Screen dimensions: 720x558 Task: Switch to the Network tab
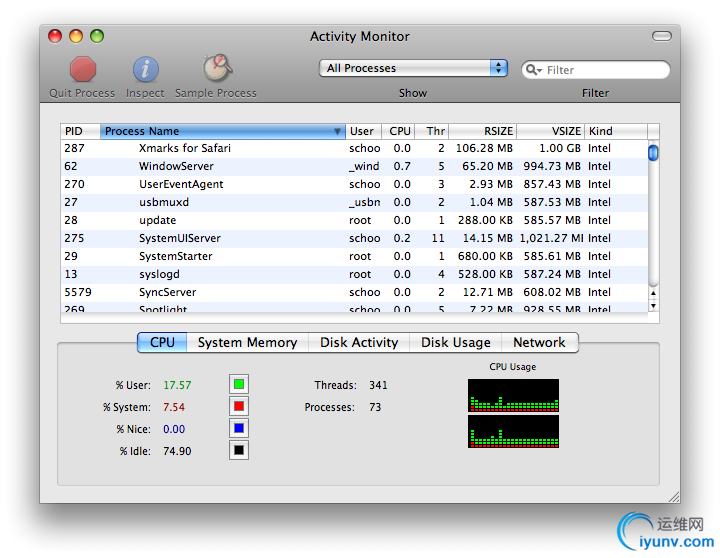[x=539, y=342]
